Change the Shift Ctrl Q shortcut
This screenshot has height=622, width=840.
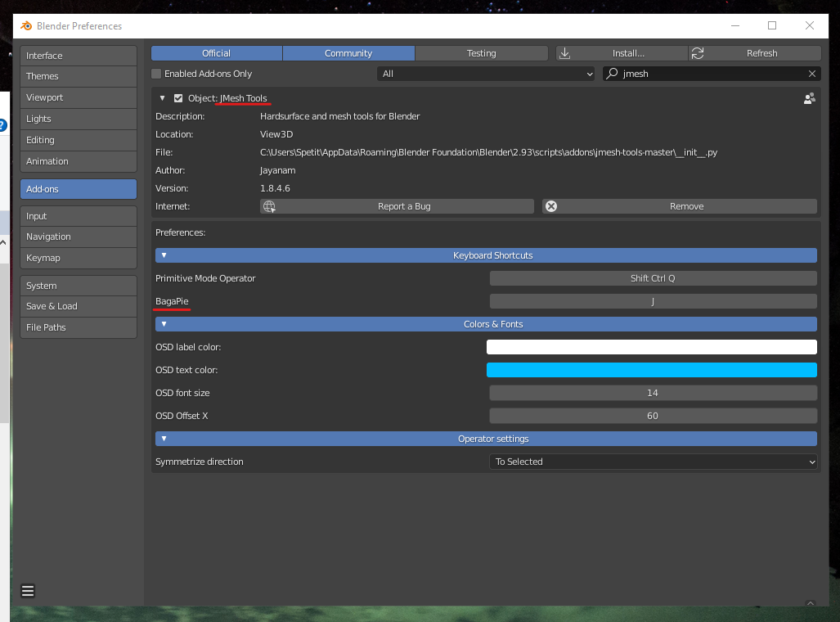click(x=653, y=278)
